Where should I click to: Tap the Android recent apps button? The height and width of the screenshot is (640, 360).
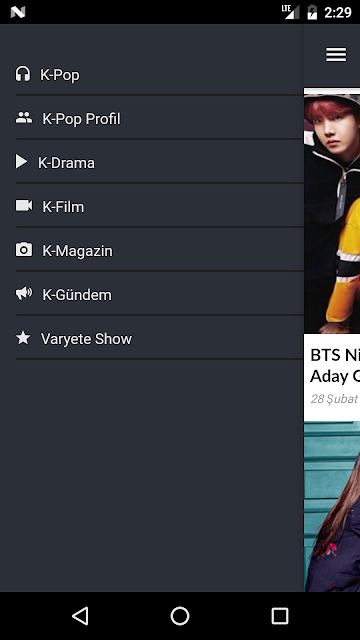coord(280,616)
